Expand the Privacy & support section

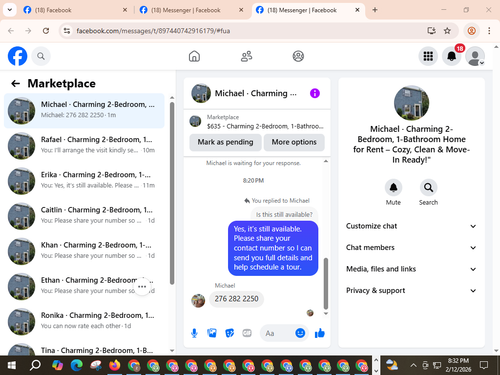411,290
